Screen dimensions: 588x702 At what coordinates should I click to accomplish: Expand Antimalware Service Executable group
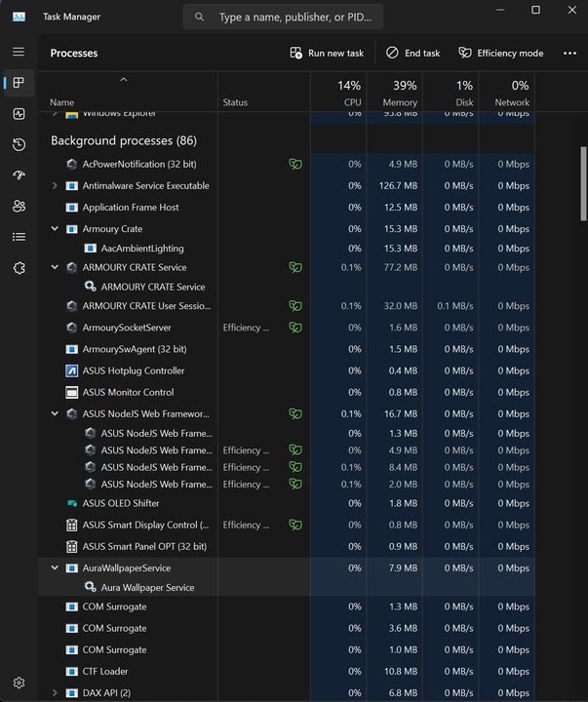click(55, 185)
